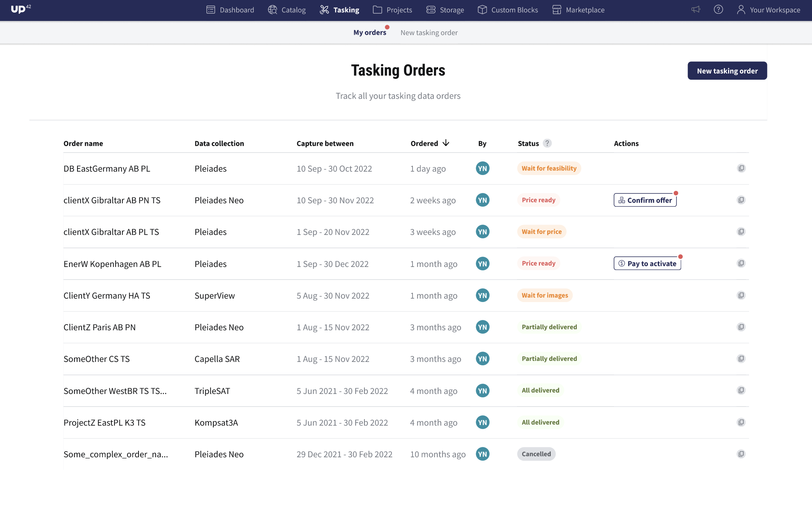The height and width of the screenshot is (508, 812).
Task: Open the ClientY Germany HA TS order
Action: (106, 296)
